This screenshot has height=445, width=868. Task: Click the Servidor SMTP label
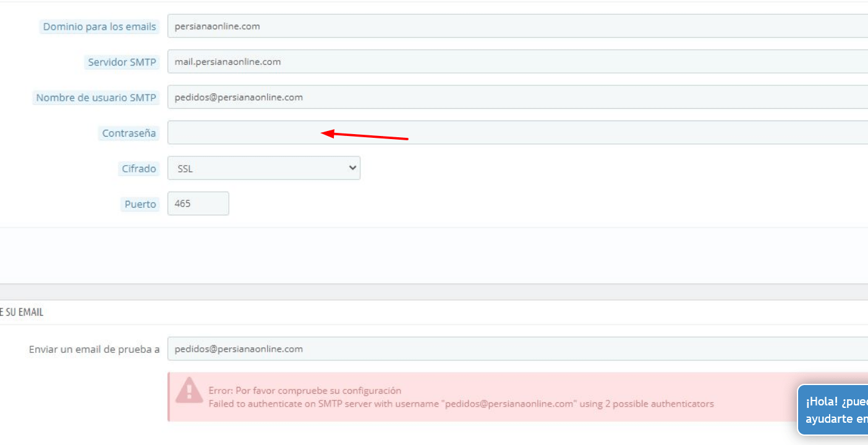[x=122, y=62]
